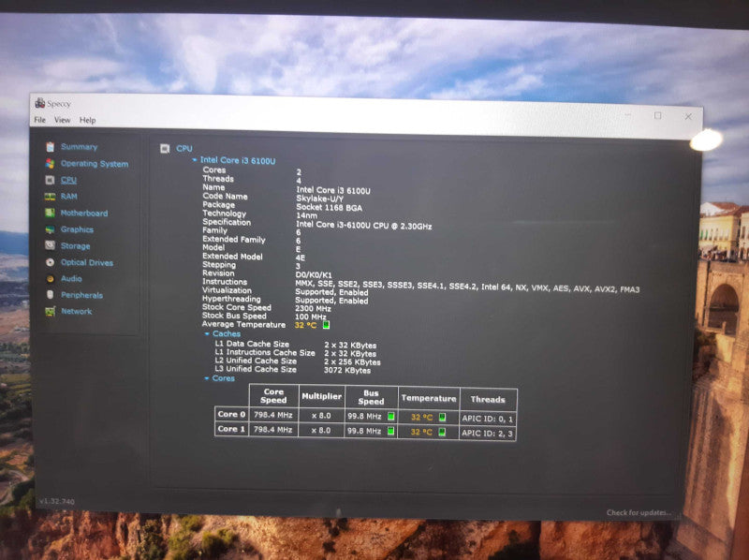
Task: Click the Storage hard drive icon
Action: pos(50,245)
